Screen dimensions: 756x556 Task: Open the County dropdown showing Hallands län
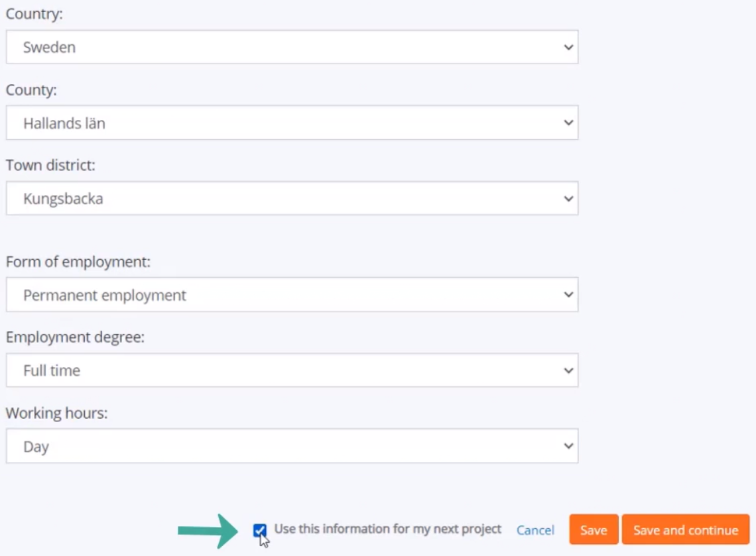pyautogui.click(x=292, y=123)
